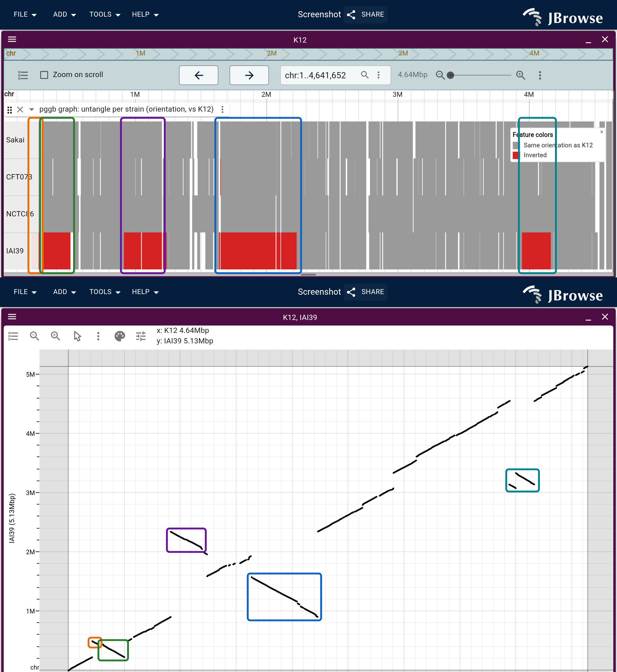The height and width of the screenshot is (672, 617).
Task: Close the K12 view panel
Action: click(605, 39)
